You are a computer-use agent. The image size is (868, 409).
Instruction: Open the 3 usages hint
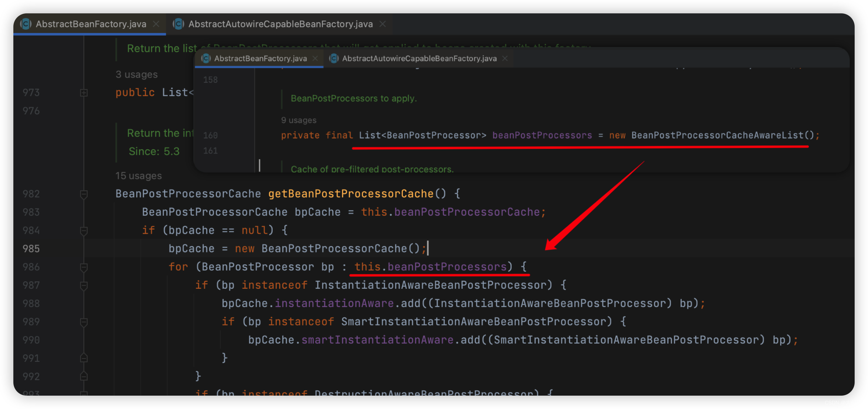[x=137, y=75]
